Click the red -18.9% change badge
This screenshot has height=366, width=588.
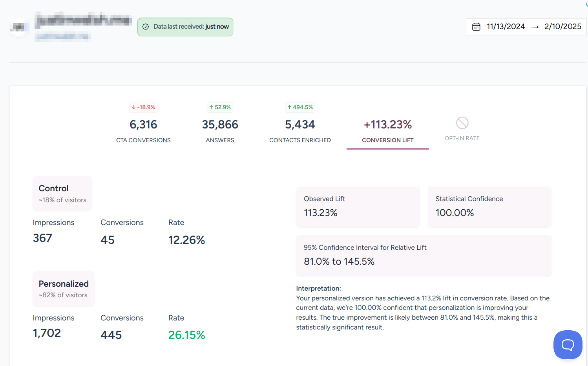coord(144,107)
